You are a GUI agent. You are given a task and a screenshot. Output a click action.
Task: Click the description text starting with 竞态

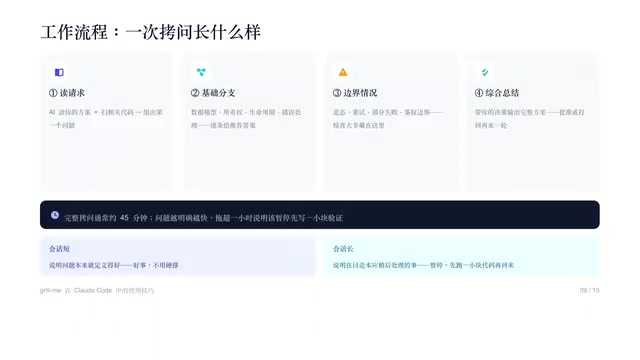[x=387, y=118]
